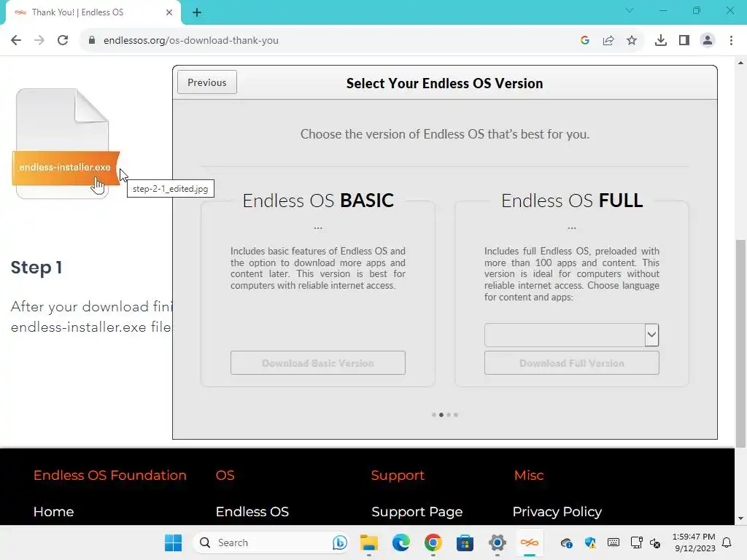Bookmark this page with the star
This screenshot has width=747, height=560.
632,40
